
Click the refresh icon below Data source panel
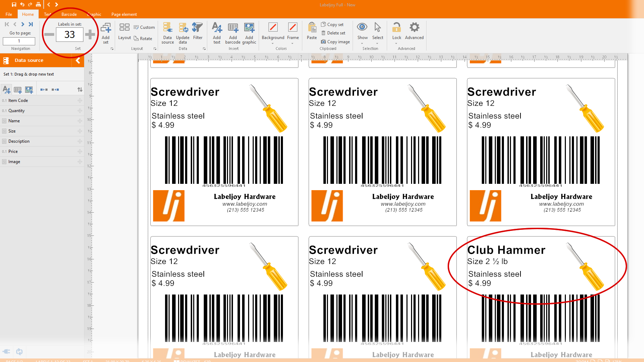19,351
